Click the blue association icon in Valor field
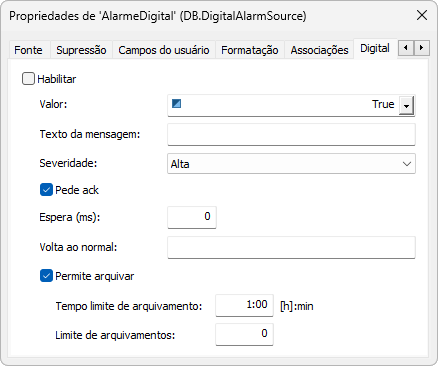Image resolution: width=438 pixels, height=366 pixels. (x=176, y=104)
